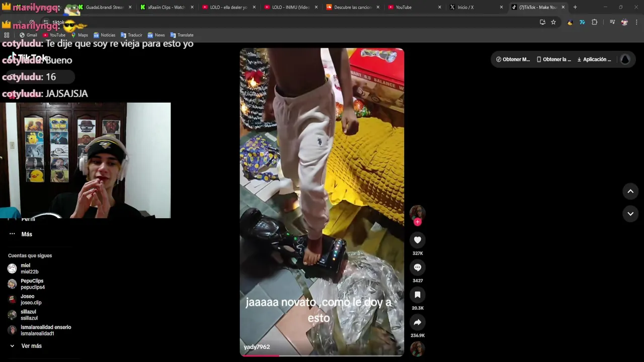
Task: Open Noticias bookmark
Action: pyautogui.click(x=104, y=35)
